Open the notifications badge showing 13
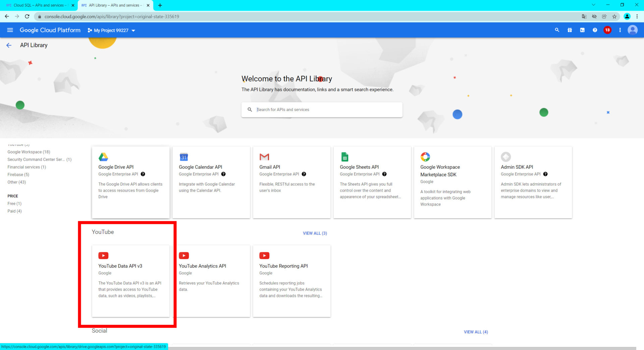This screenshot has height=350, width=644. (607, 30)
